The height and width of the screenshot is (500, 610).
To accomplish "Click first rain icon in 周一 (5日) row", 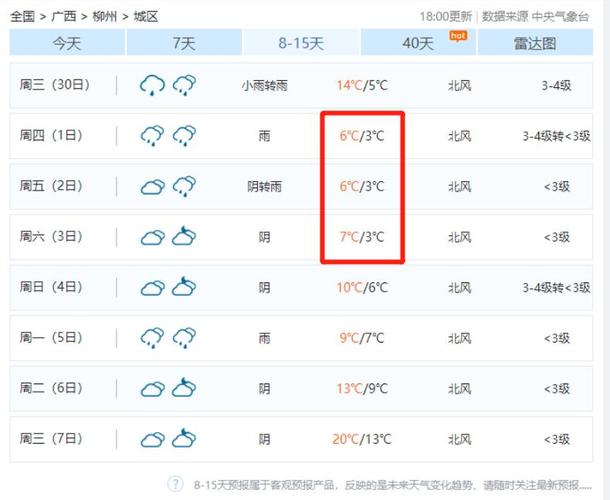I will point(152,338).
